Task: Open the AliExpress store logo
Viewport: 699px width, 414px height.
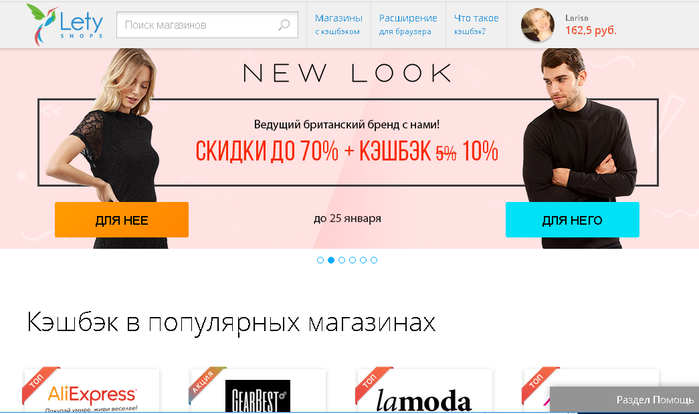Action: (x=92, y=396)
